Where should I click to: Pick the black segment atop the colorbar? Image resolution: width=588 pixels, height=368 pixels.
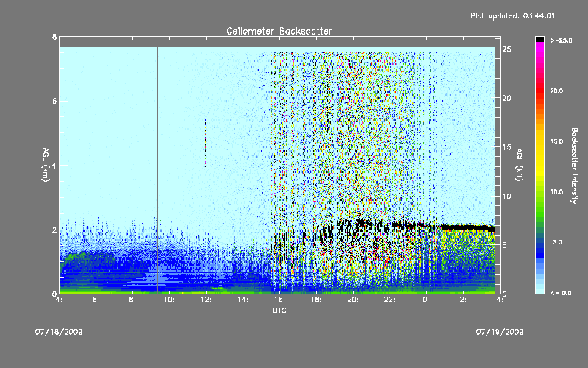coord(539,39)
